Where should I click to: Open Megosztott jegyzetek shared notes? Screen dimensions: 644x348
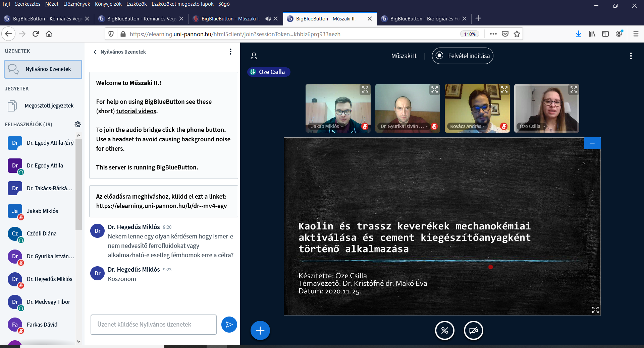pyautogui.click(x=49, y=106)
